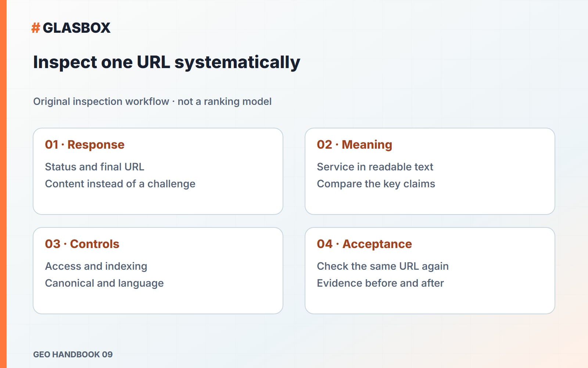Click the '03 · Controls' card heading
Image resolution: width=588 pixels, height=368 pixels.
coord(82,244)
